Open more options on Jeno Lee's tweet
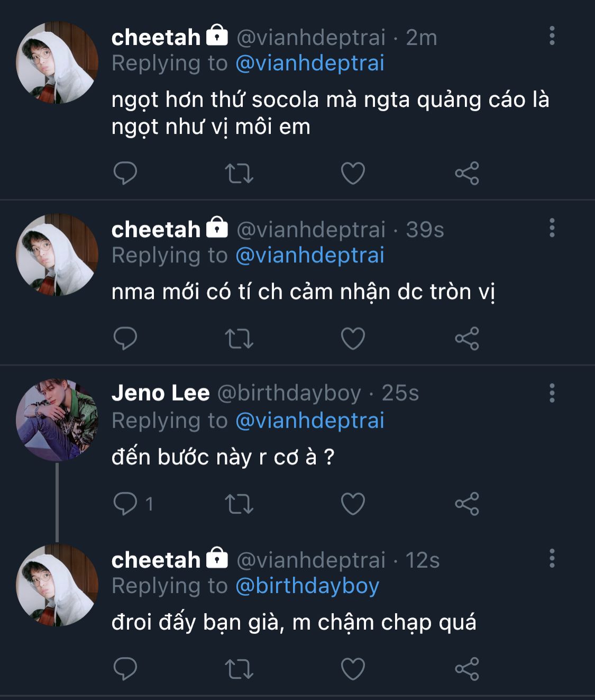Image resolution: width=595 pixels, height=700 pixels. (552, 393)
